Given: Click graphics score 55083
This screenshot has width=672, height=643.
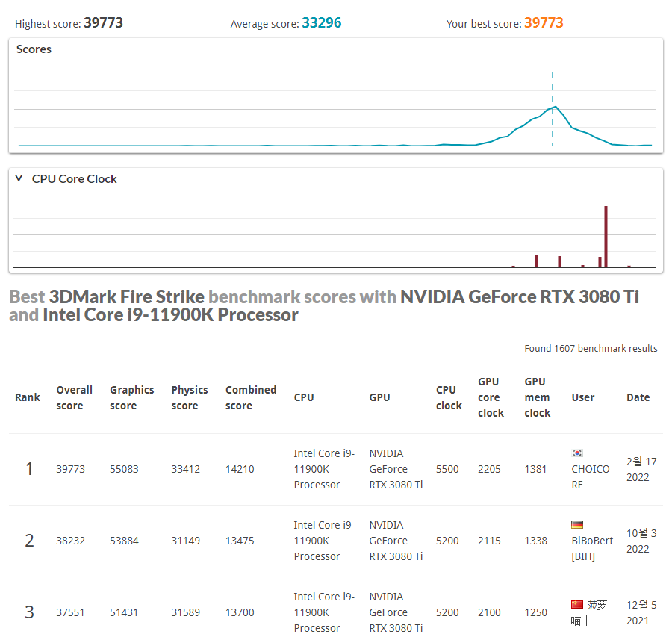Looking at the screenshot, I should click(x=124, y=469).
